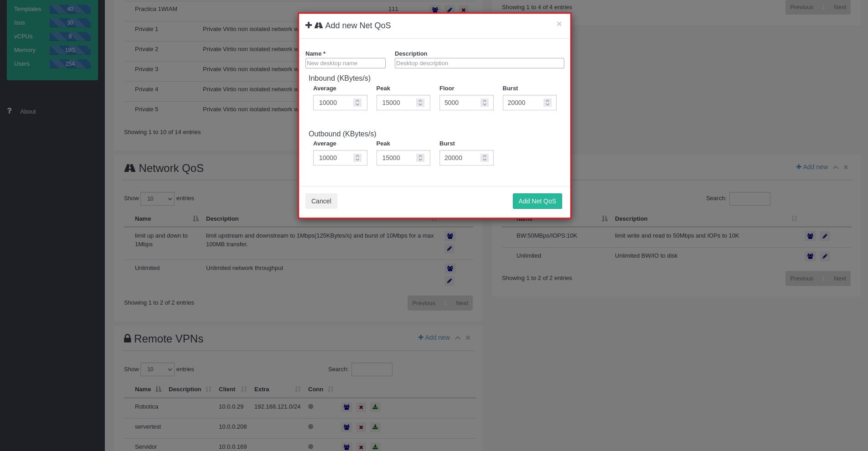This screenshot has height=451, width=868.
Task: Cancel the new Net QoS dialog
Action: [321, 201]
